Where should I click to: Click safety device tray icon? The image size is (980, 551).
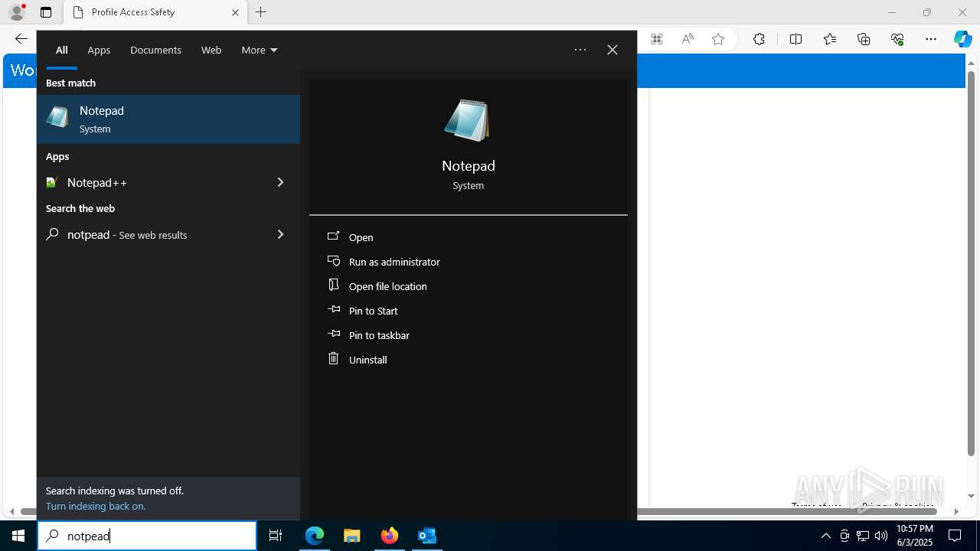[844, 536]
